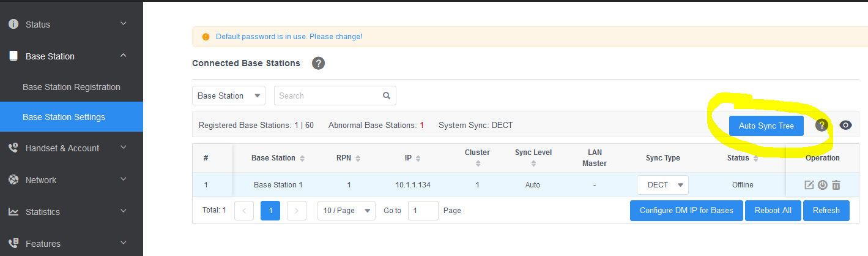This screenshot has width=868, height=256.
Task: Click the Base Station sidebar icon
Action: click(13, 56)
